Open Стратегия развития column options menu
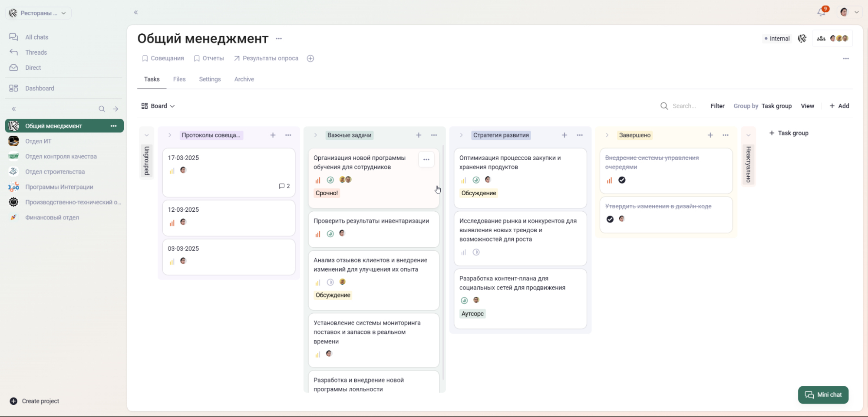The height and width of the screenshot is (417, 868). pos(580,135)
